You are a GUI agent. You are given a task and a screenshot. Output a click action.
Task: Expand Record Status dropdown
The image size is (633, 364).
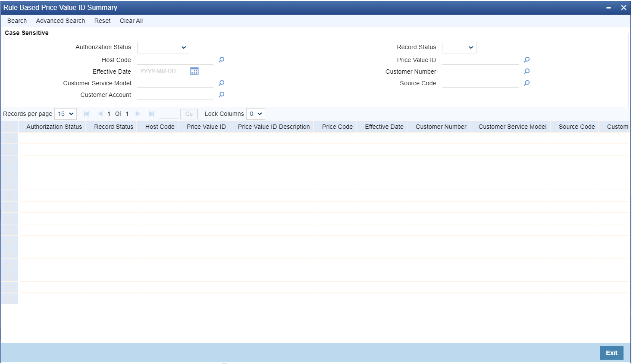pos(459,47)
